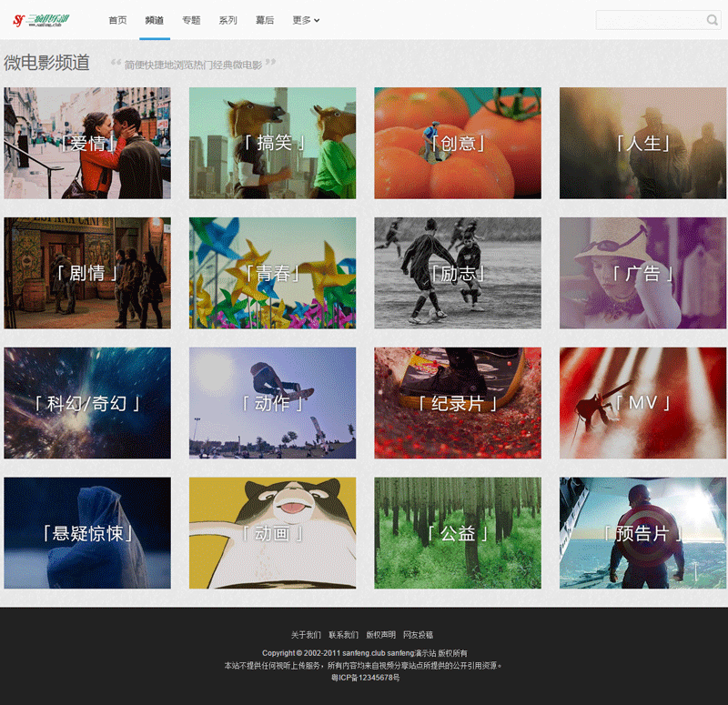Screen dimensions: 728x705
Task: Click the 关于我们 footer link
Action: click(306, 635)
